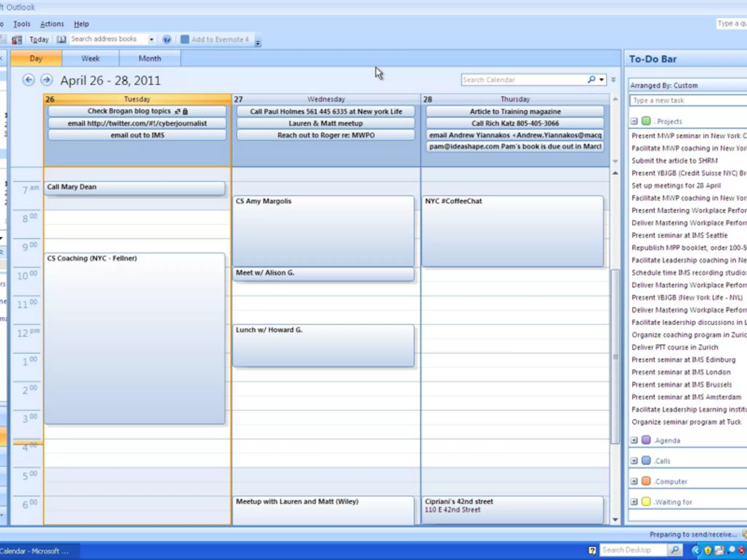
Task: Open the Search address books dropdown
Action: pyautogui.click(x=151, y=39)
